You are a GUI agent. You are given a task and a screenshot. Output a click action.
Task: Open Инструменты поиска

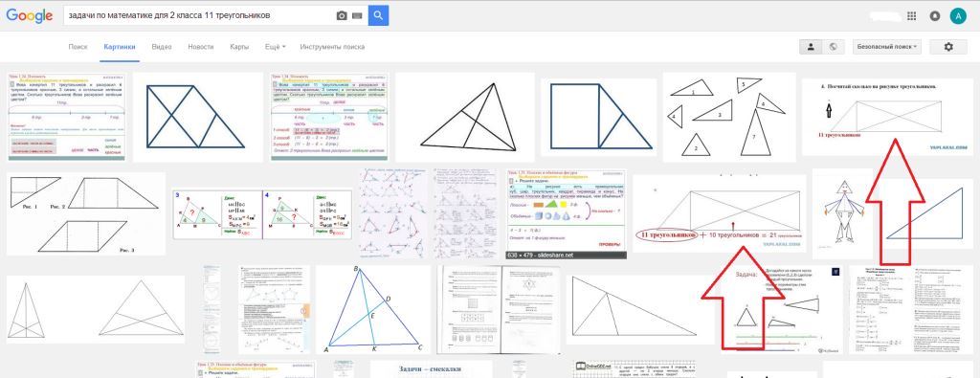(332, 47)
